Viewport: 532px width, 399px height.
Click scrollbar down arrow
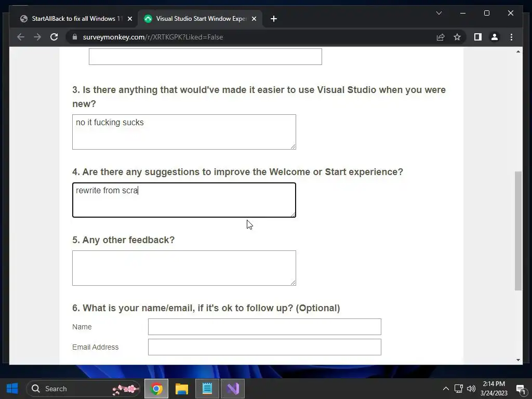point(518,360)
